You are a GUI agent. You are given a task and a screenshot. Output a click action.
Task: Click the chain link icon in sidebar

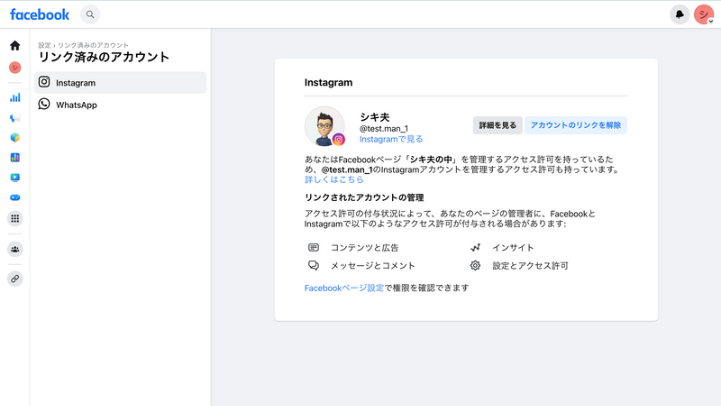[x=15, y=279]
